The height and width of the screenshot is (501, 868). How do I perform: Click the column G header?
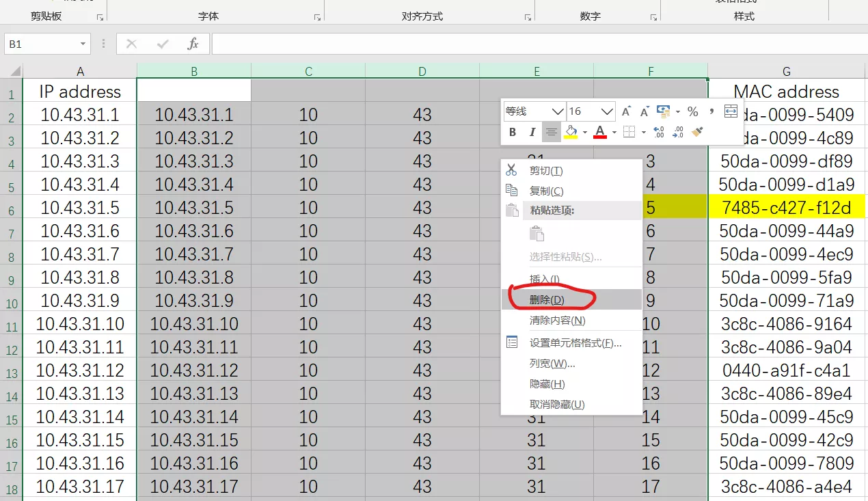point(787,71)
